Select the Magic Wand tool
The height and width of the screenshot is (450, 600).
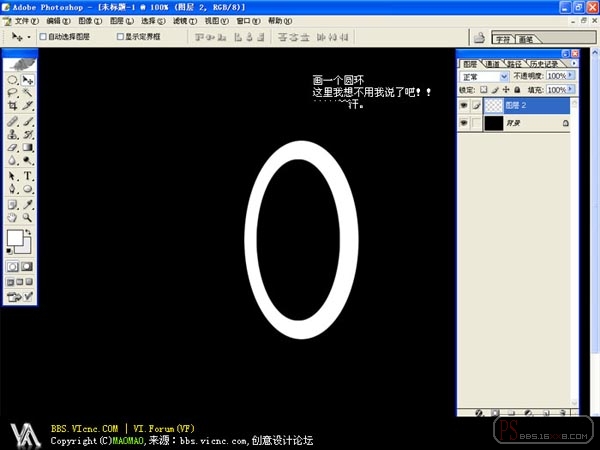(28, 92)
